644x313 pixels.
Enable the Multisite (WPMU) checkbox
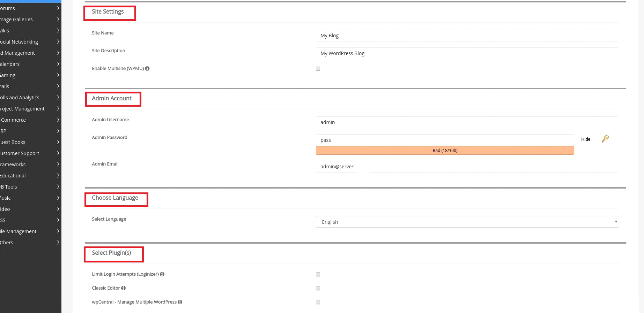(318, 69)
